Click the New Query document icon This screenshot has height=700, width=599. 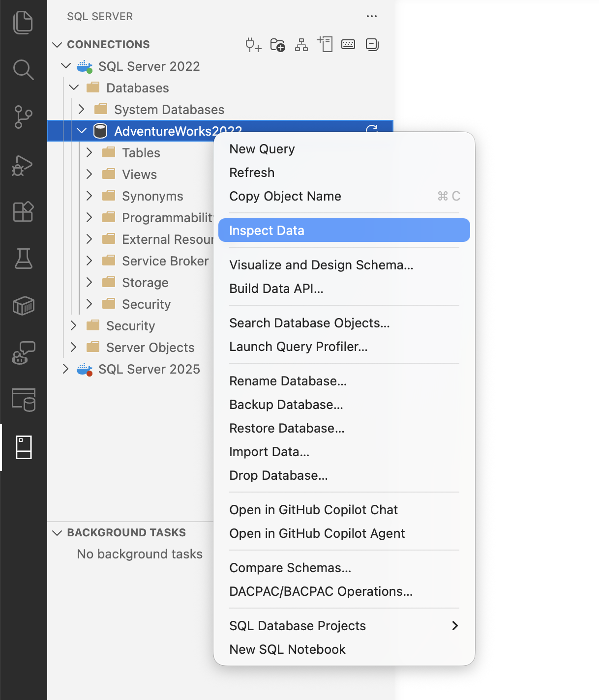click(x=325, y=44)
